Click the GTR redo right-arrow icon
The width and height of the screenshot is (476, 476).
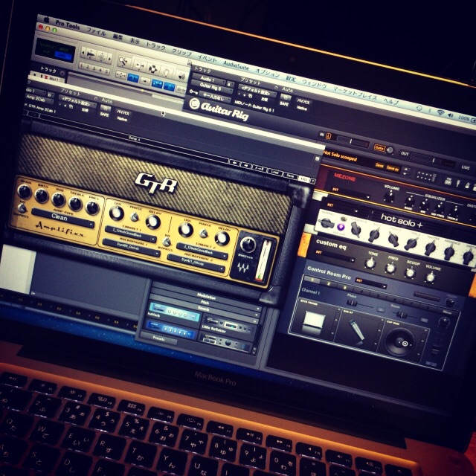[246, 166]
